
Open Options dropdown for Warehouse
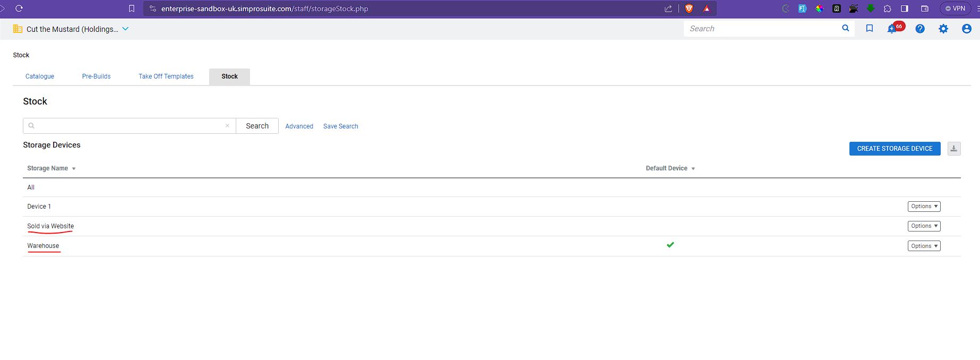(924, 246)
